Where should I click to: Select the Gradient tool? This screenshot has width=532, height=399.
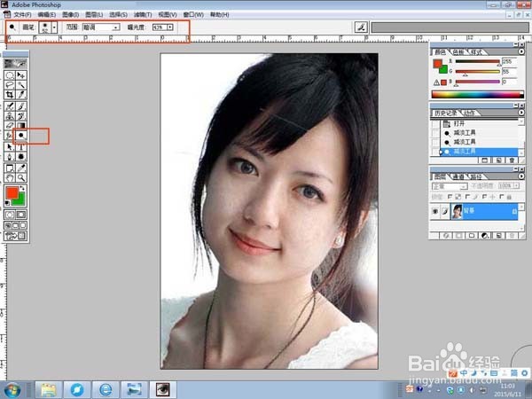(x=21, y=126)
